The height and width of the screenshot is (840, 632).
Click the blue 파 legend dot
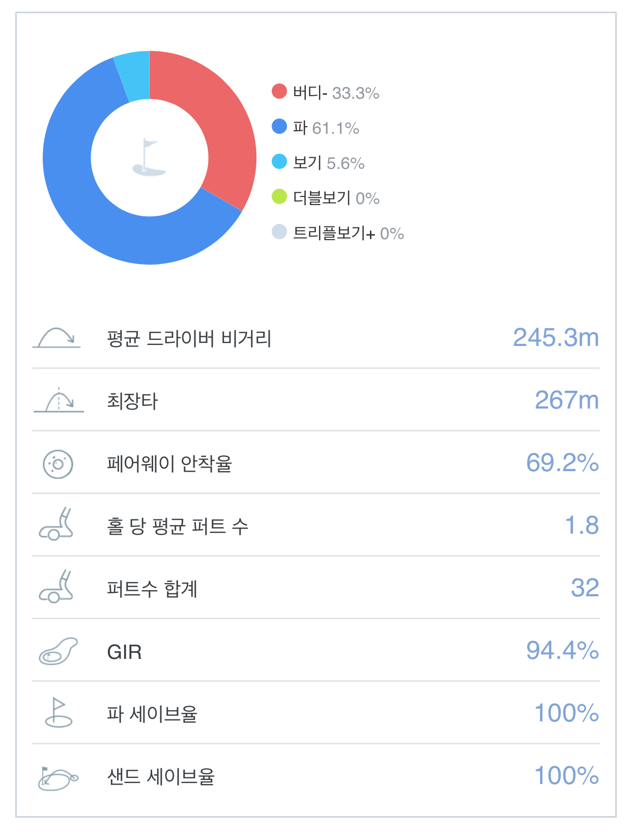point(279,127)
